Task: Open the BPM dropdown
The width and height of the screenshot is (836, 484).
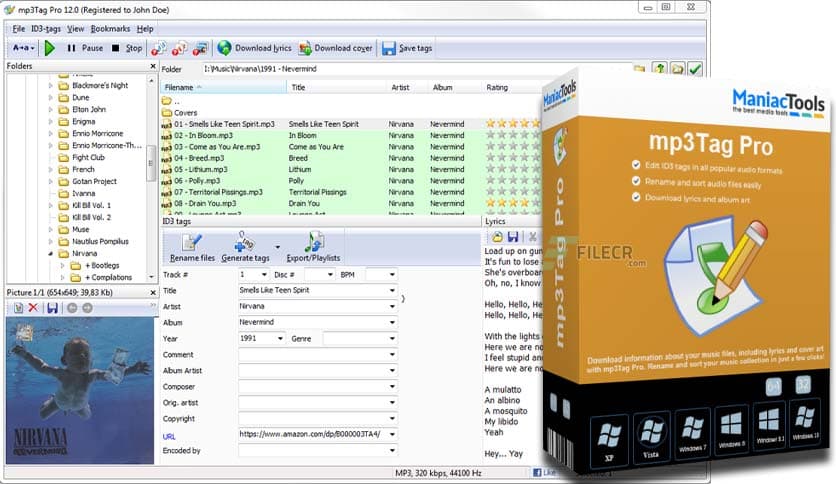Action: [392, 275]
